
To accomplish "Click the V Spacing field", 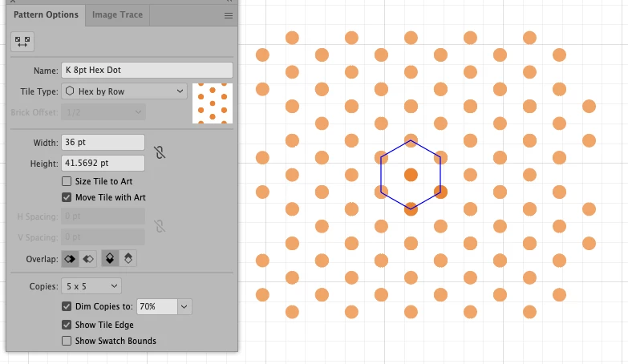I will [103, 237].
